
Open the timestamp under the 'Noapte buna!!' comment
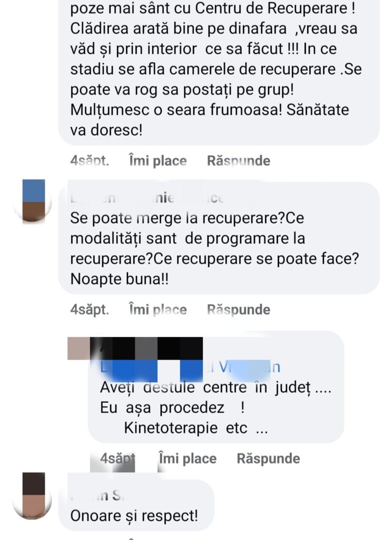(90, 310)
